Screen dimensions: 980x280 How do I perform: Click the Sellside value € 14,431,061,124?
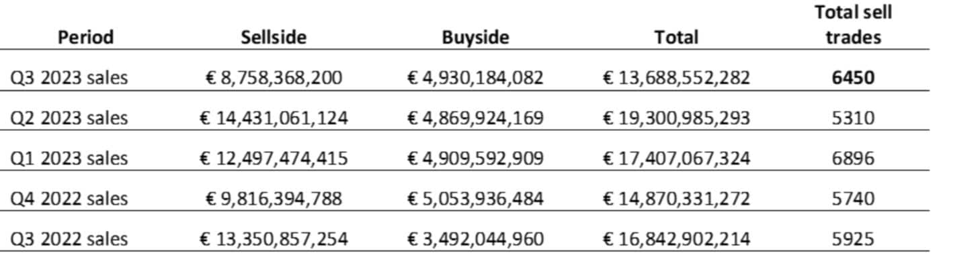tap(274, 118)
